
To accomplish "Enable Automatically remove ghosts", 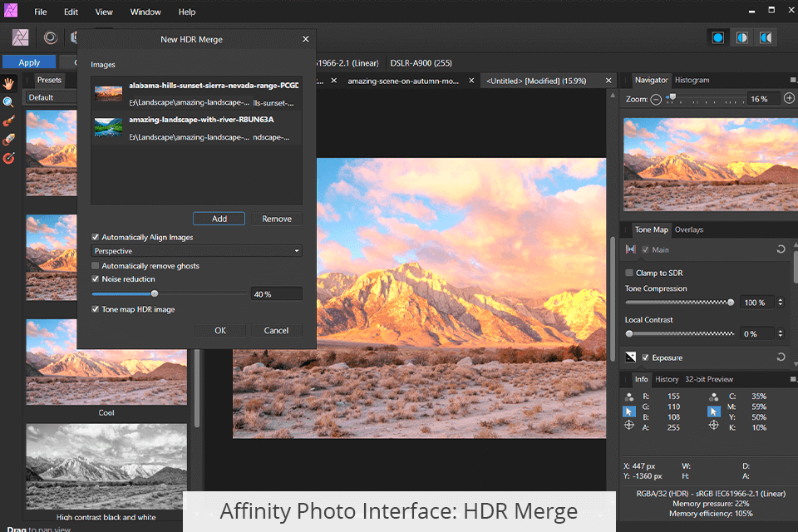I will 96,264.
